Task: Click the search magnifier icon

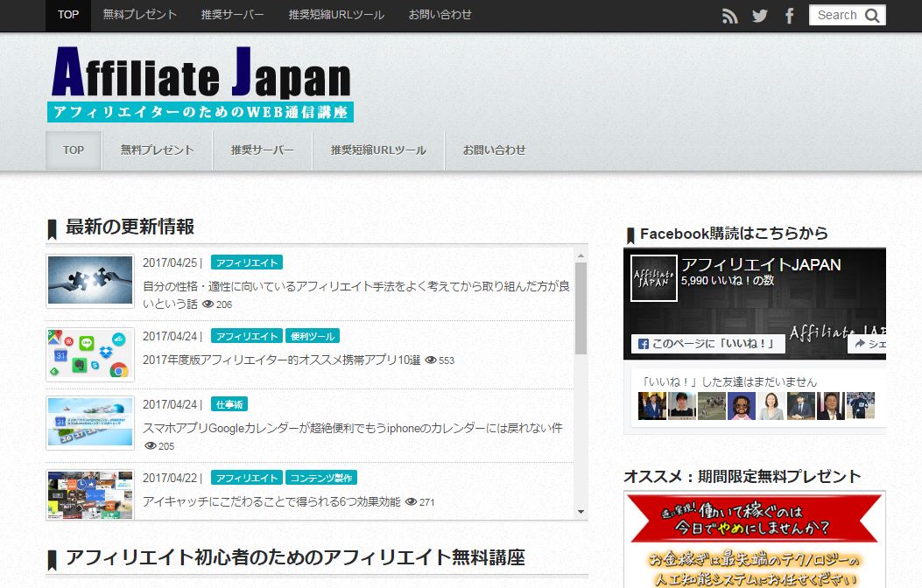Action: [x=872, y=15]
